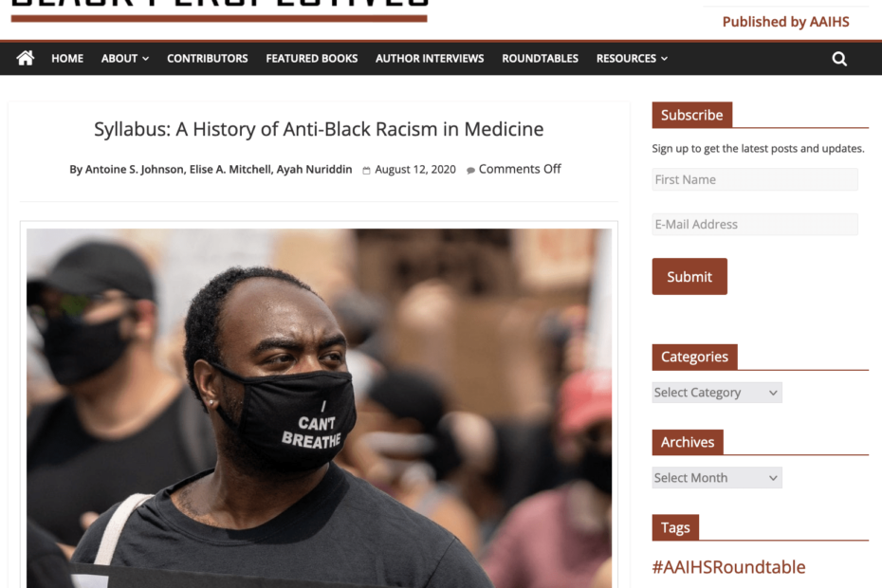The width and height of the screenshot is (882, 588).
Task: Open the #AAIHSRoundtable tag link
Action: (728, 566)
